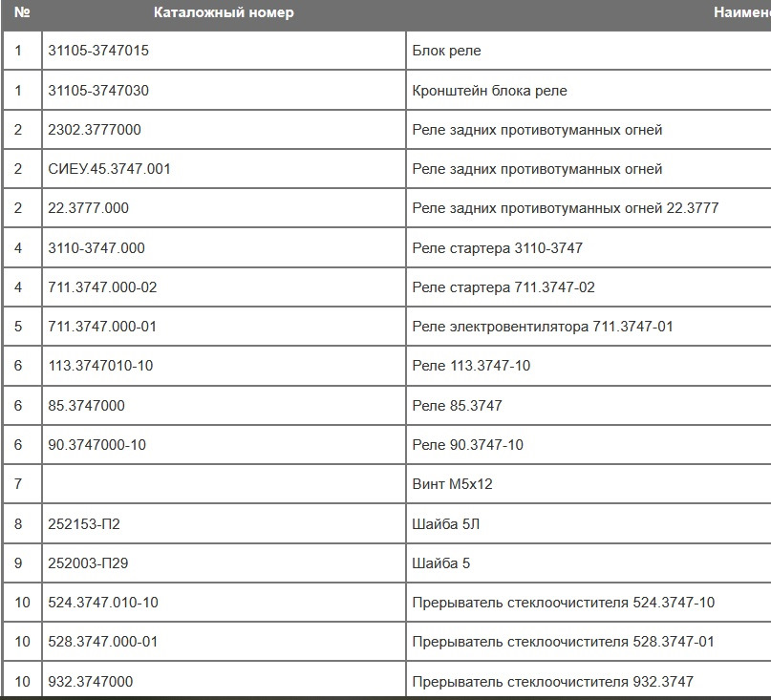771x700 pixels.
Task: Click the partially visible "Наимено" column header
Action: pos(741,13)
